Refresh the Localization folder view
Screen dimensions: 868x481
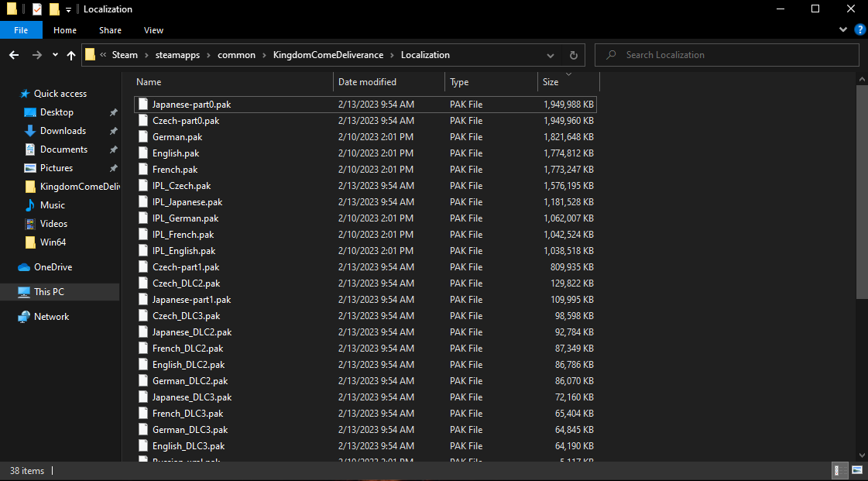[573, 55]
